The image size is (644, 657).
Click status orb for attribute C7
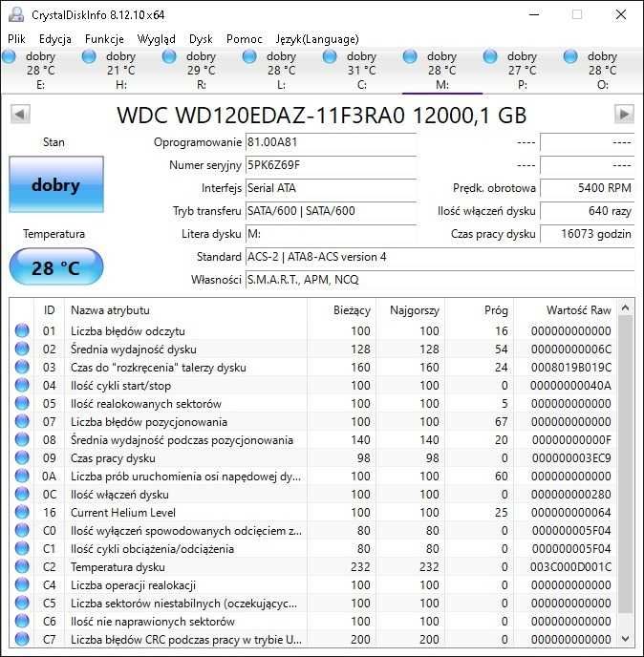(x=22, y=639)
